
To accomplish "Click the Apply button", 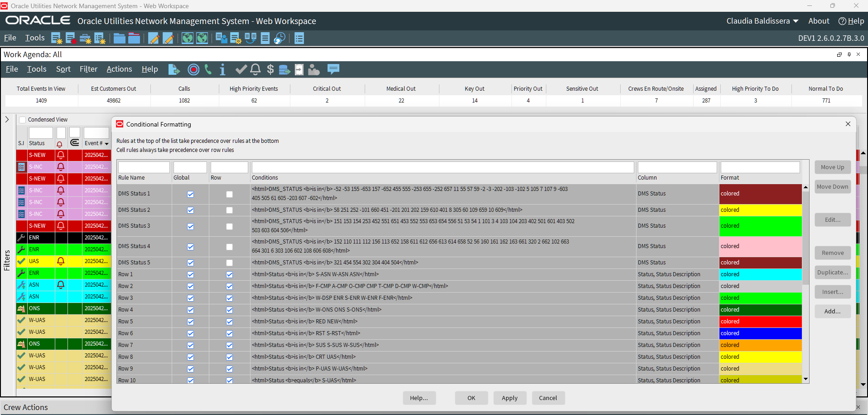I will [x=509, y=398].
